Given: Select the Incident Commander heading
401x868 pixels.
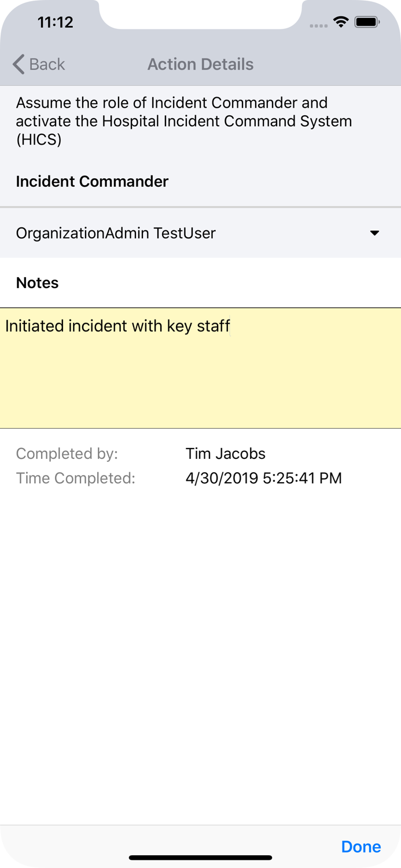Looking at the screenshot, I should [x=92, y=182].
